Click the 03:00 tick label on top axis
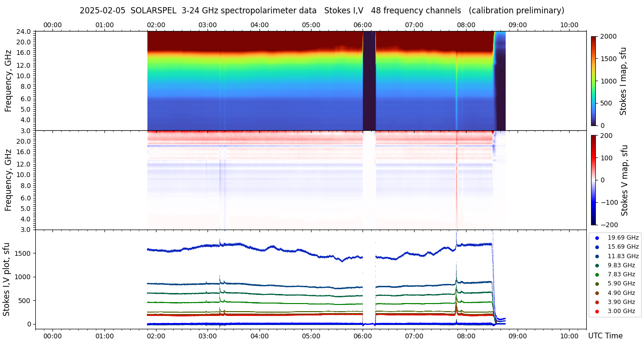The width and height of the screenshot is (644, 346). pos(208,25)
